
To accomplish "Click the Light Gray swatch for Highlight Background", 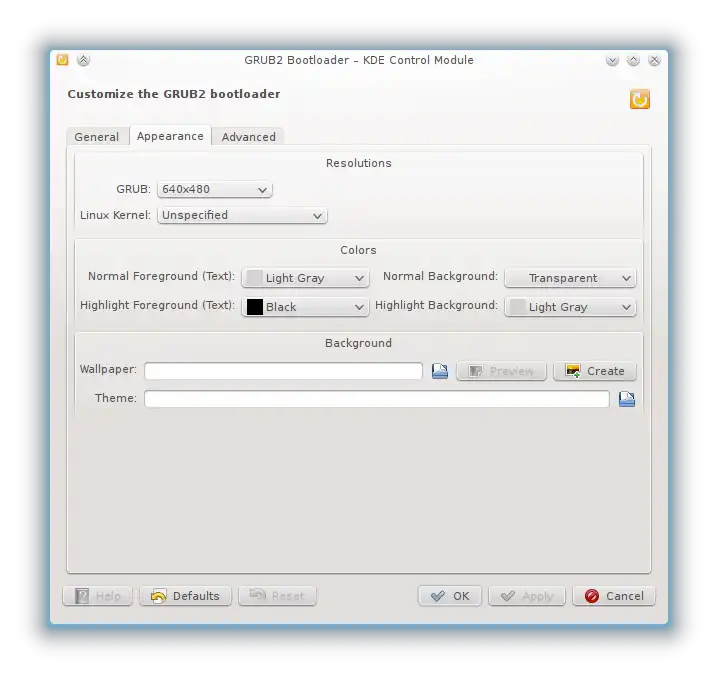I will pyautogui.click(x=518, y=307).
